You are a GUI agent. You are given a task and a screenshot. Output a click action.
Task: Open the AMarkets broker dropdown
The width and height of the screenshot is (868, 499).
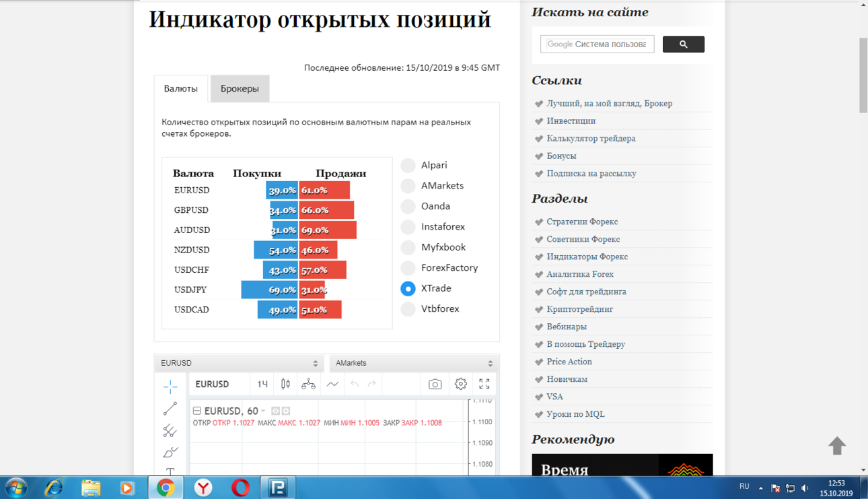click(x=414, y=363)
